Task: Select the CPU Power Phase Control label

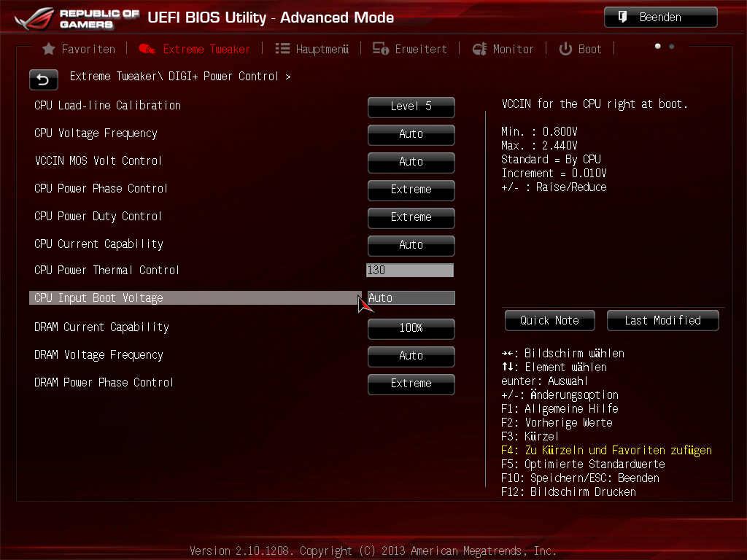Action: [101, 189]
